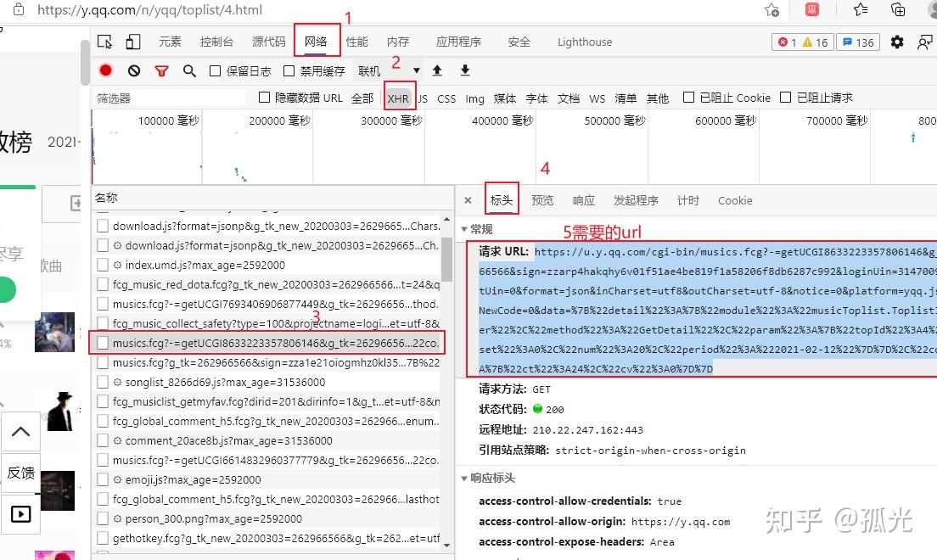
Task: Check box for download.js?format=jsonp first row
Action: pos(103,226)
